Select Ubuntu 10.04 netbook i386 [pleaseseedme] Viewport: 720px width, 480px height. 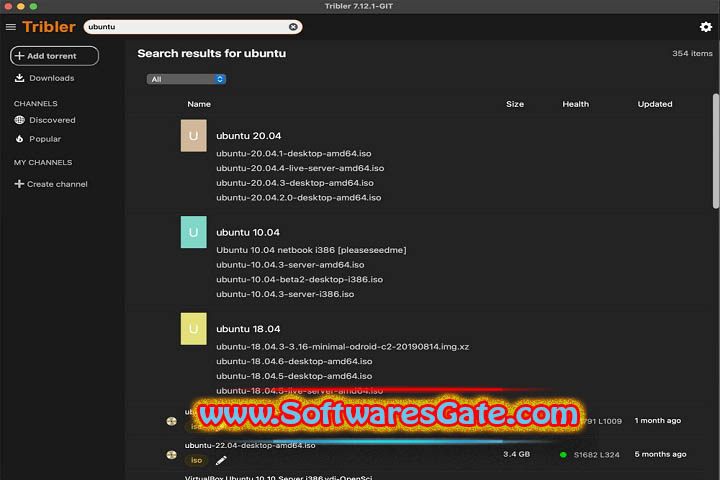311,250
